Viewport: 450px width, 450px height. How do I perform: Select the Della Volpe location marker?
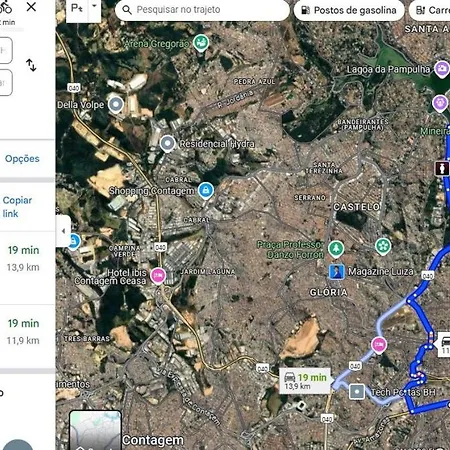pos(116,105)
